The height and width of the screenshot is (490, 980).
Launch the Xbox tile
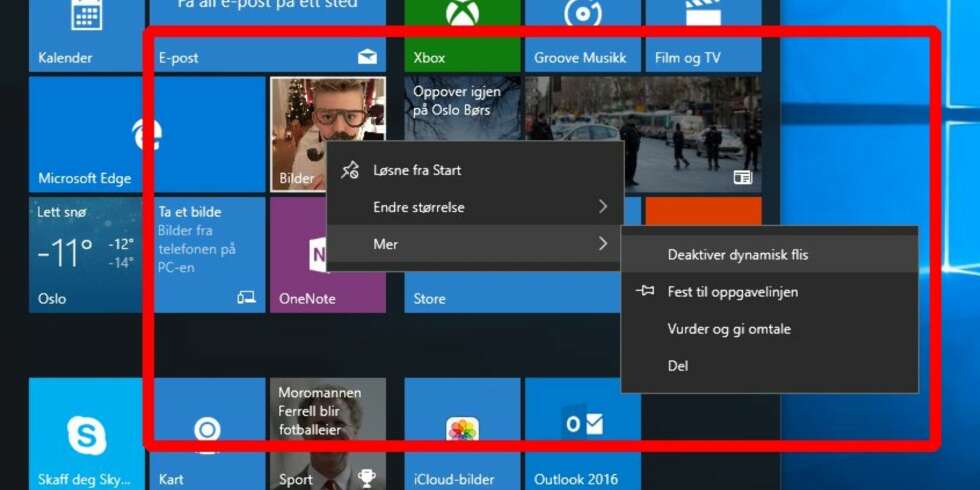pos(462,36)
